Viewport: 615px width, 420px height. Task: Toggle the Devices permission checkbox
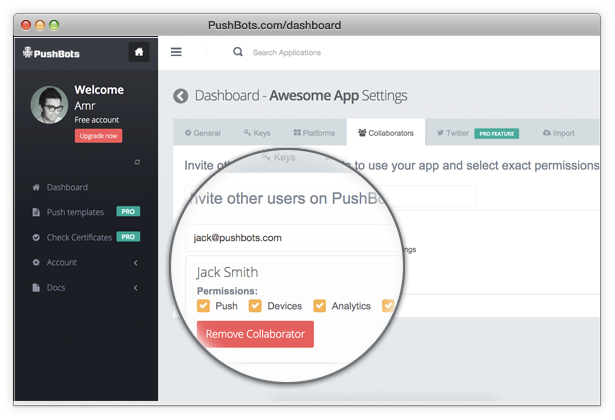[255, 305]
